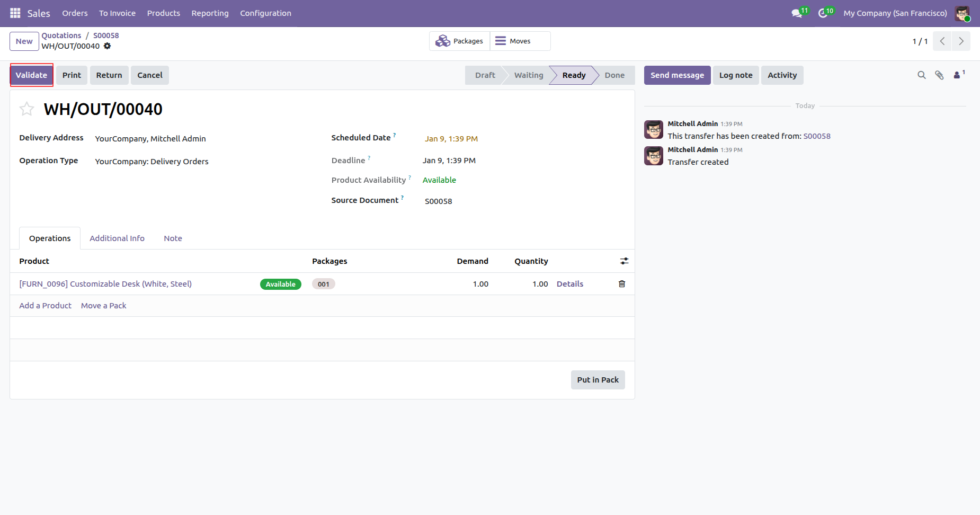
Task: Click Mitchell Admin avatar on Transfer created
Action: pyautogui.click(x=654, y=156)
